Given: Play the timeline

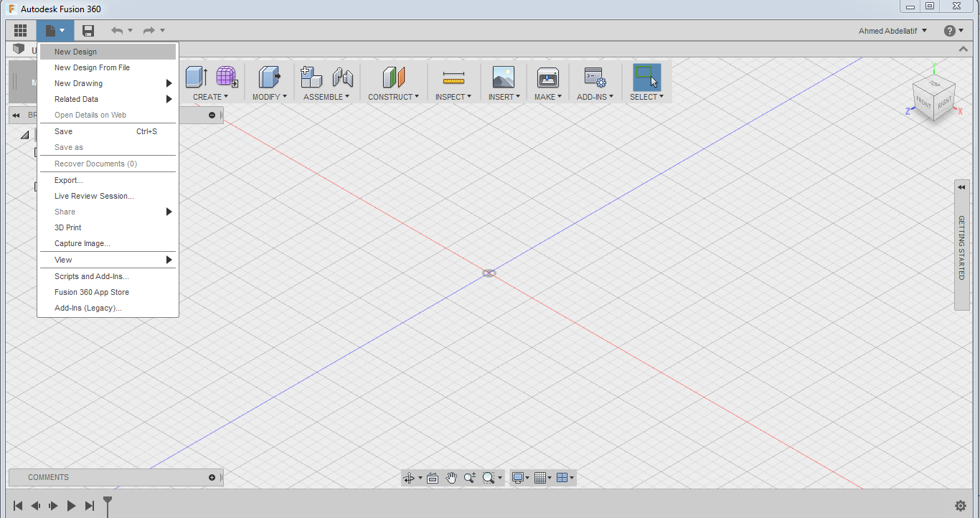Looking at the screenshot, I should pos(71,506).
